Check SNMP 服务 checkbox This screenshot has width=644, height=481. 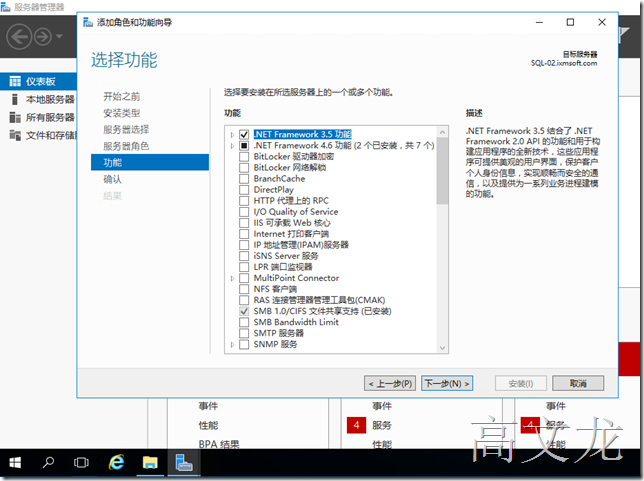244,345
